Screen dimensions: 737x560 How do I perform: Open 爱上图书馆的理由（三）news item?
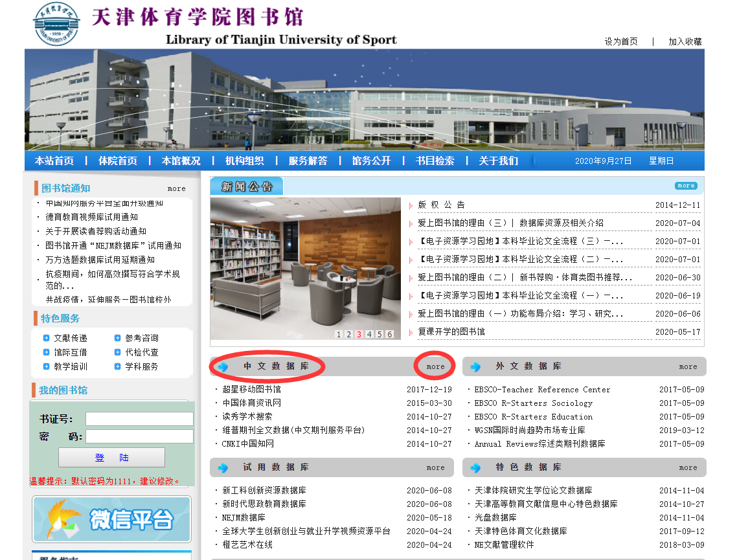[510, 223]
